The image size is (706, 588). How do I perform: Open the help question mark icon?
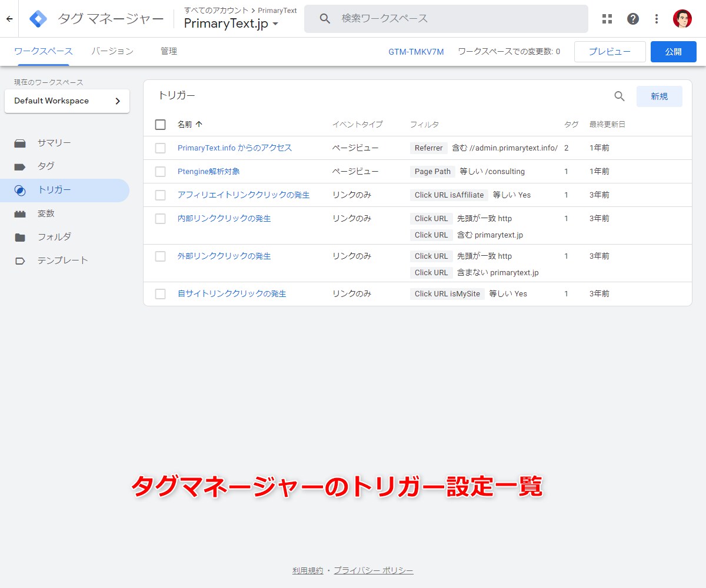coord(633,19)
